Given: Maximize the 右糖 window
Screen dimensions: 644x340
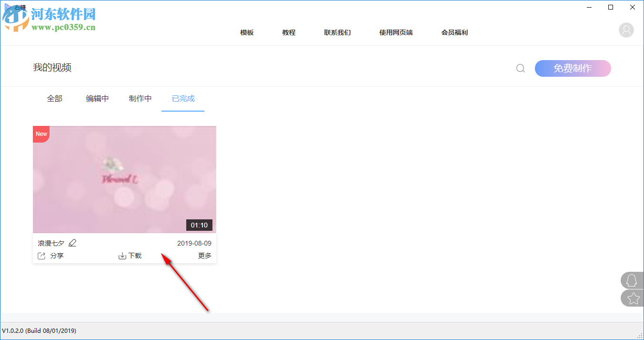Looking at the screenshot, I should [x=611, y=7].
